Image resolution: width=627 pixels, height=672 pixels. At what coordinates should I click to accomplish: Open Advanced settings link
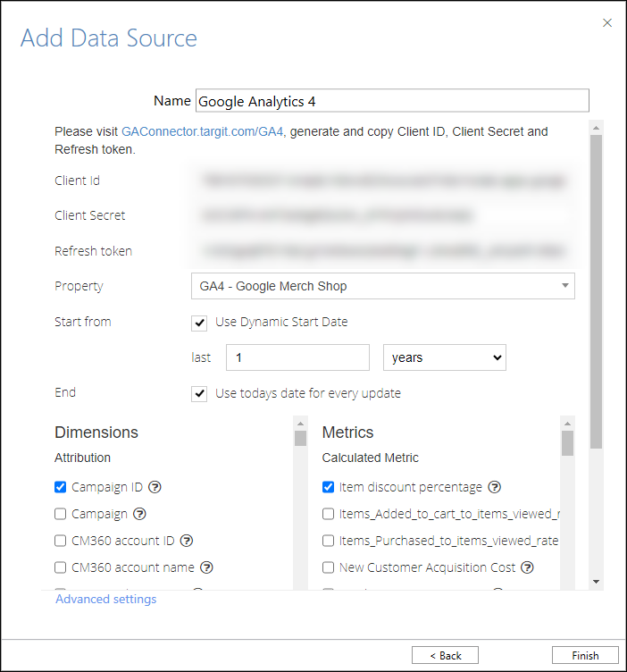(x=105, y=599)
